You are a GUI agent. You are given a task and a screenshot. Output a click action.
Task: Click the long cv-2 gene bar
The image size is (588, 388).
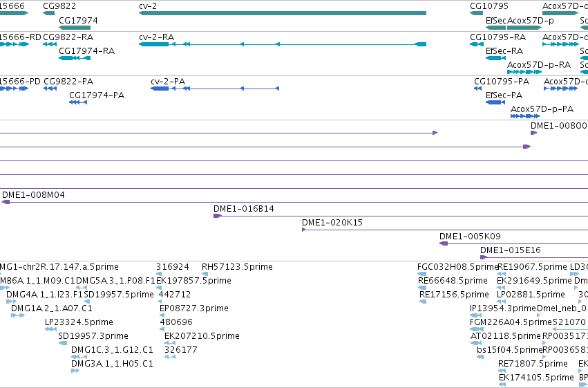283,13
